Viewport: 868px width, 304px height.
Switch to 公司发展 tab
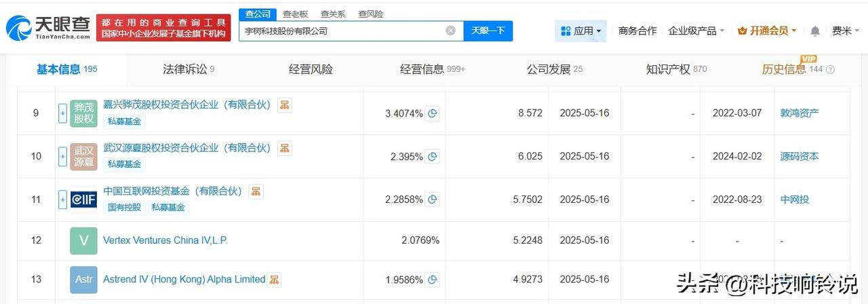click(555, 69)
